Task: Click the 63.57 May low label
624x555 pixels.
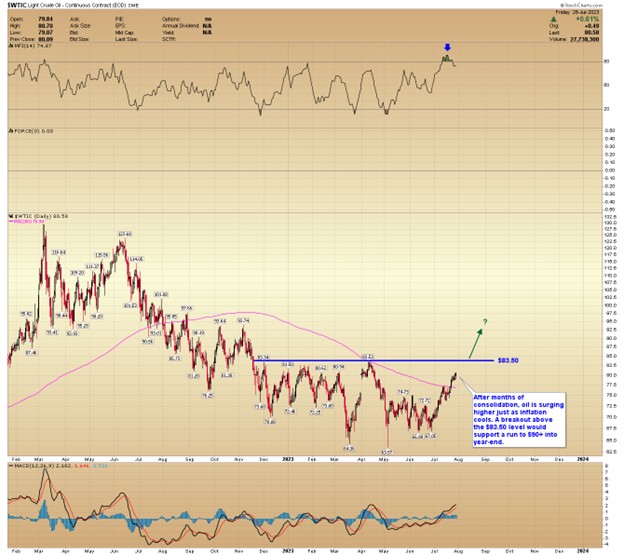Action: coord(387,452)
